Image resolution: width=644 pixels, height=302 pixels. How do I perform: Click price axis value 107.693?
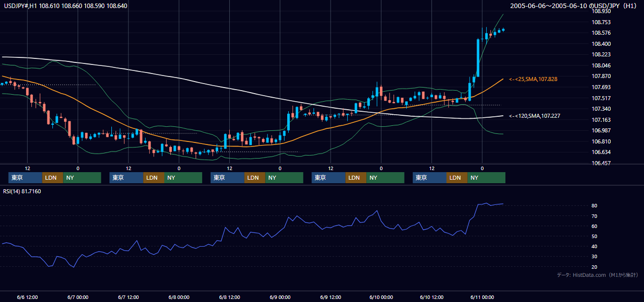pyautogui.click(x=602, y=87)
